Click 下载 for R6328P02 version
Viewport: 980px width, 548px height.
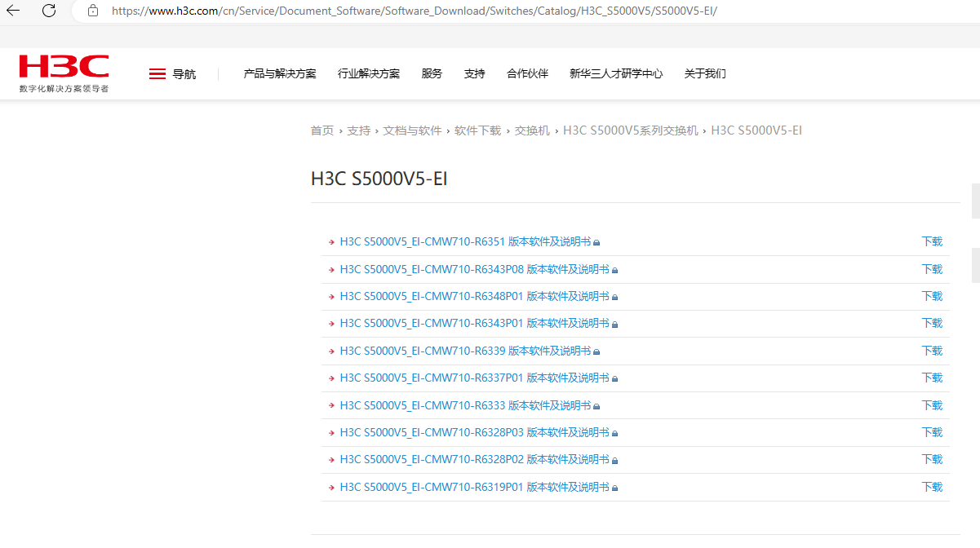(x=932, y=459)
